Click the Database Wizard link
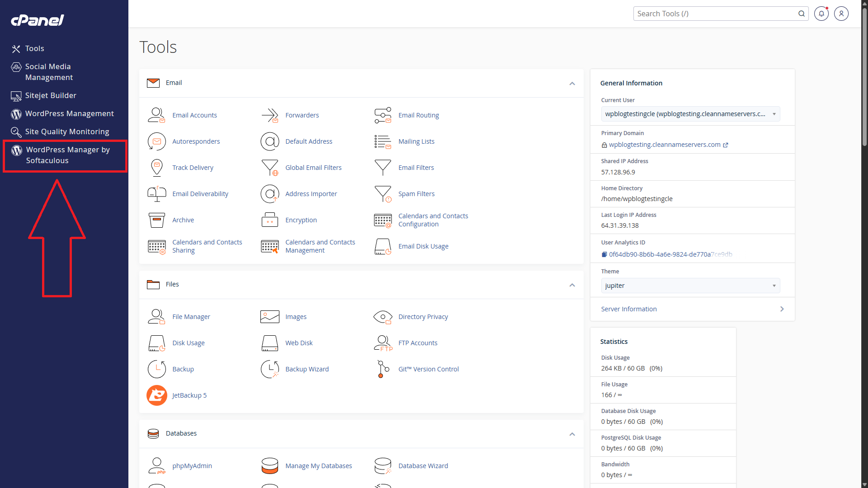The image size is (868, 488). (x=423, y=466)
